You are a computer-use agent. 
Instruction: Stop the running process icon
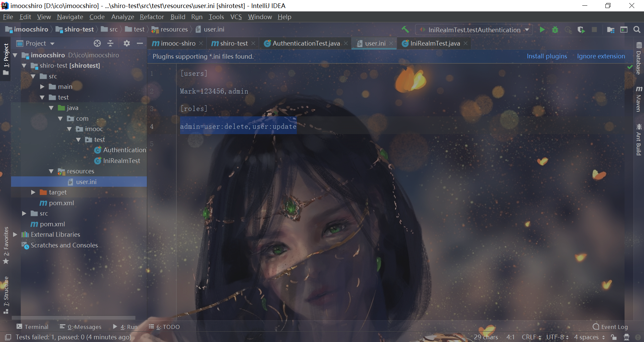pos(594,30)
